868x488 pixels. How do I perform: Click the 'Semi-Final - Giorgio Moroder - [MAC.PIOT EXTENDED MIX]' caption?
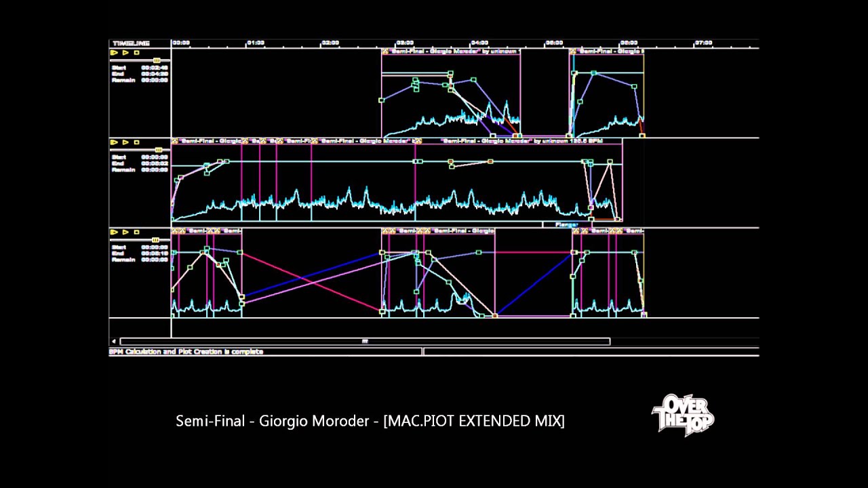point(370,421)
